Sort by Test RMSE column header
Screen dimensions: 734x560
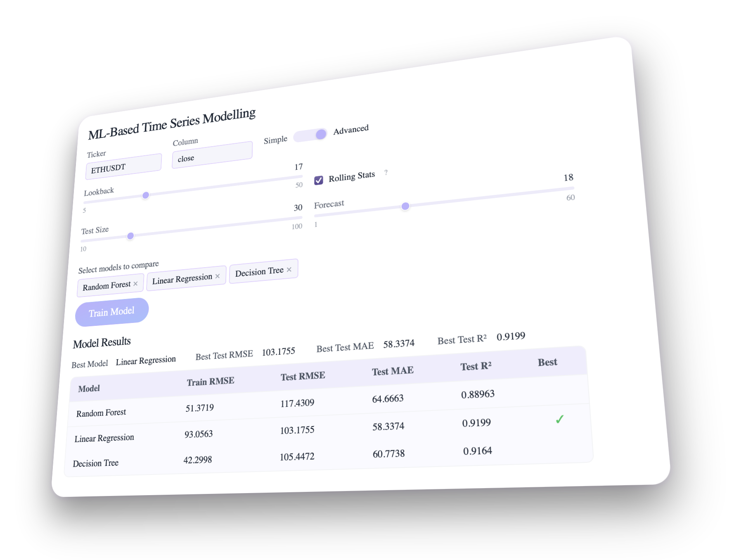(x=303, y=376)
